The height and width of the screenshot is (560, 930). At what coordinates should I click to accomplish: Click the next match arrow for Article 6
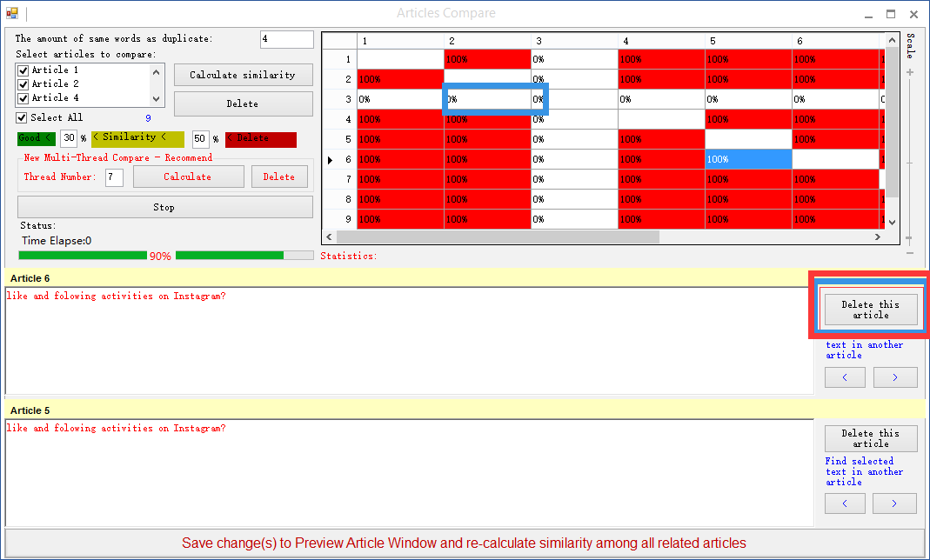(895, 377)
